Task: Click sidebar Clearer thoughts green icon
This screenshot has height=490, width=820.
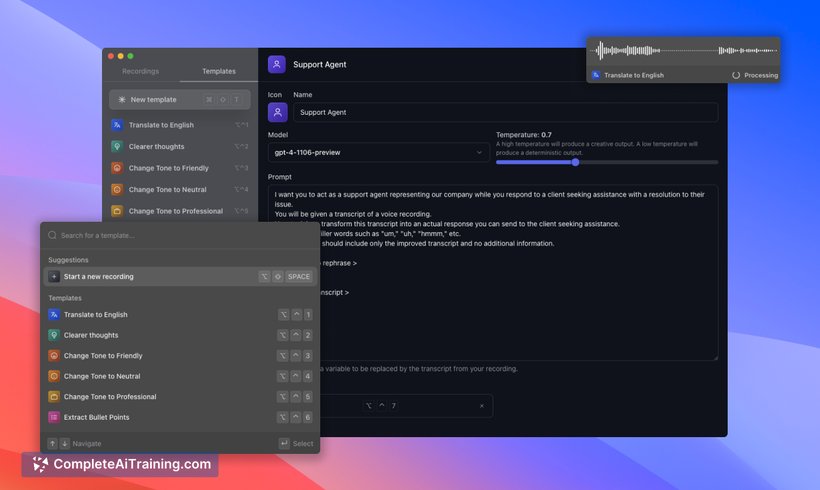Action: tap(117, 146)
